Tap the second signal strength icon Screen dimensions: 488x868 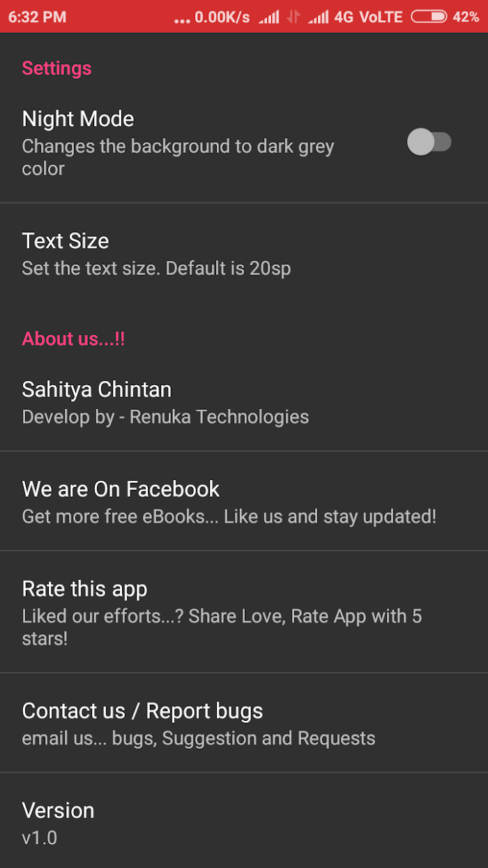(318, 17)
